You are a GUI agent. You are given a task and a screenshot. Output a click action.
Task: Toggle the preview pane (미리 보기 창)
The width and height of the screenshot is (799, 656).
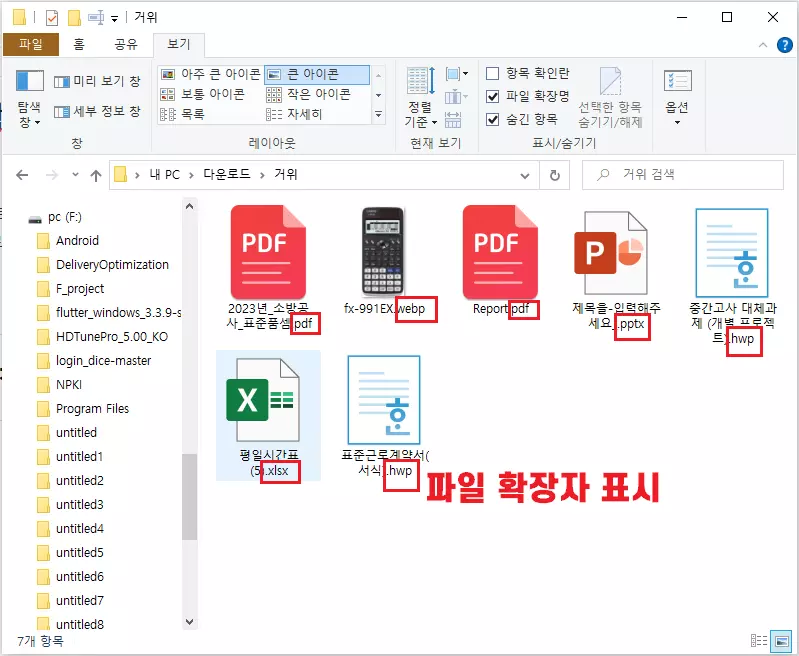[x=97, y=81]
